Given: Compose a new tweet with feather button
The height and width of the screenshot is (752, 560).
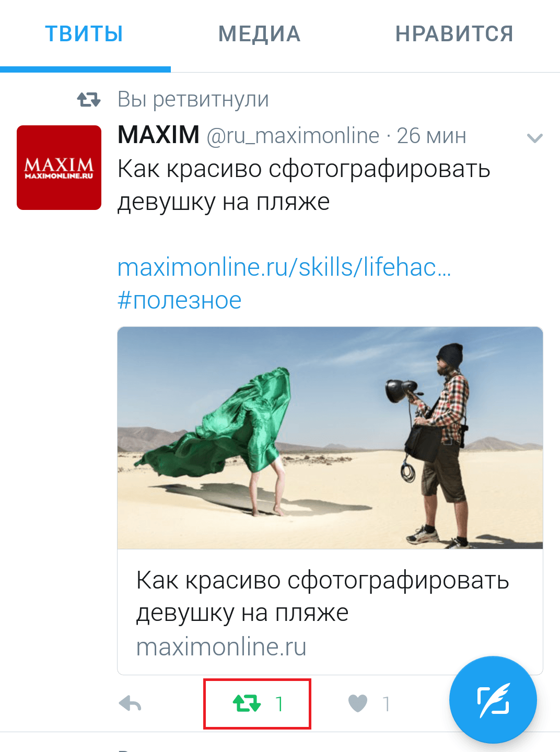Looking at the screenshot, I should 493,700.
